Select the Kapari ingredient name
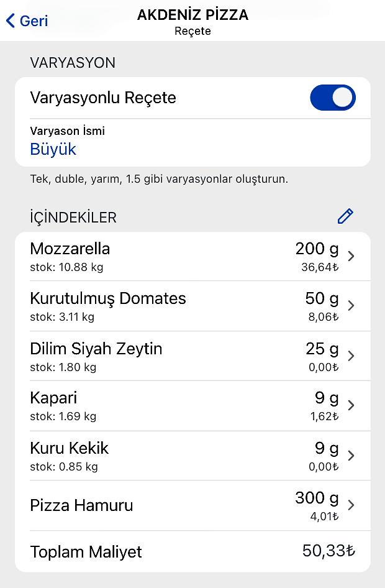The image size is (385, 588). pos(53,398)
